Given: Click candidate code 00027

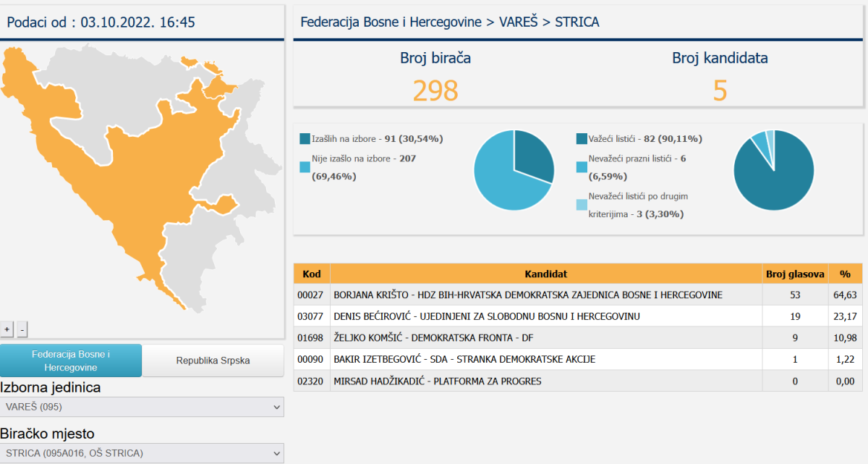Looking at the screenshot, I should pyautogui.click(x=309, y=295).
